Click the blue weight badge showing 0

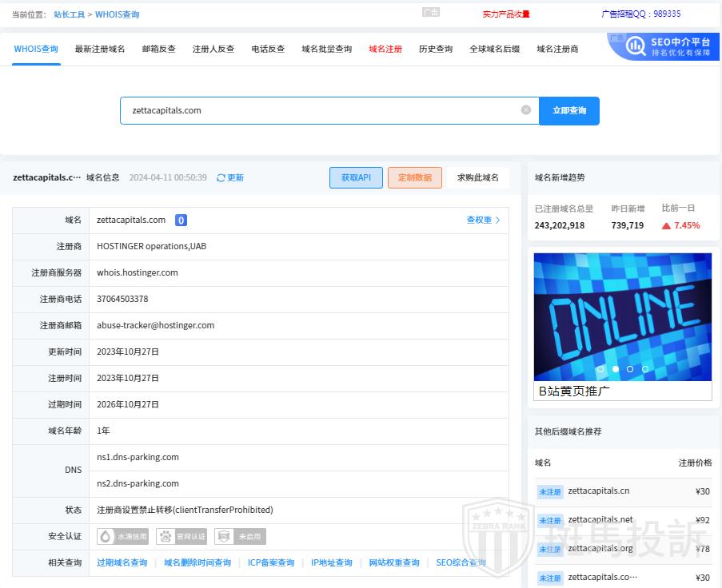181,220
